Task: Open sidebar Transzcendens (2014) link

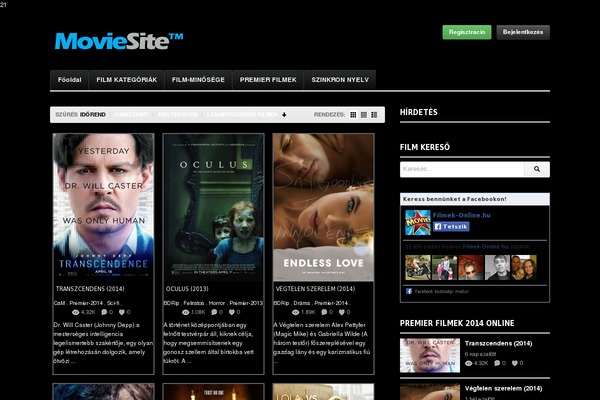Action: click(x=498, y=343)
